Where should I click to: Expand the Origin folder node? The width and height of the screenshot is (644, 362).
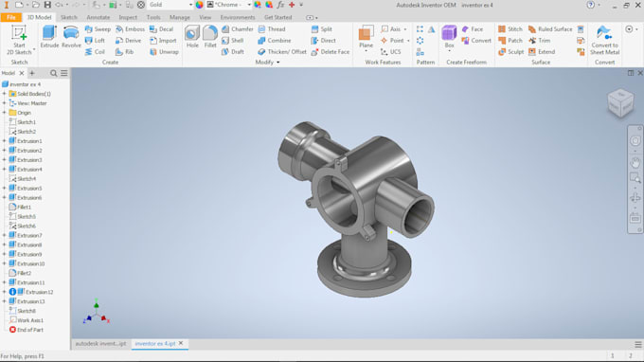coord(5,113)
